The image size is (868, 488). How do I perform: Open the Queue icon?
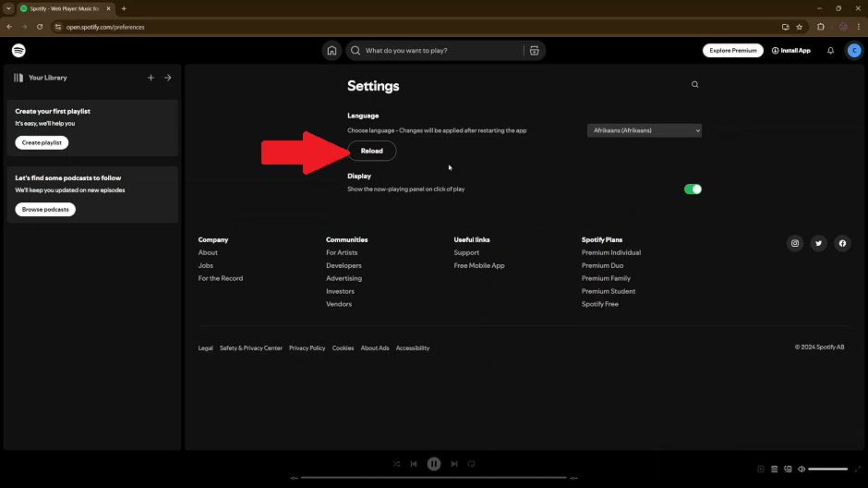pos(775,470)
